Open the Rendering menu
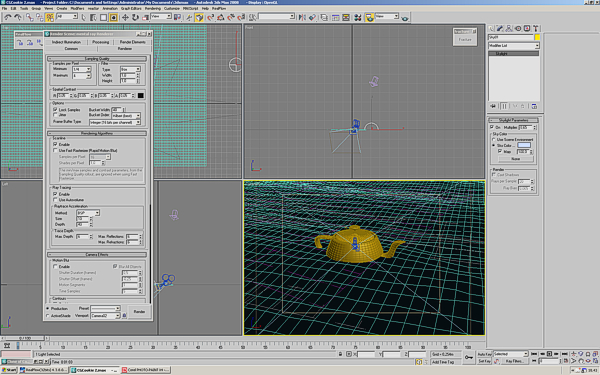The height and width of the screenshot is (375, 600). [153, 8]
